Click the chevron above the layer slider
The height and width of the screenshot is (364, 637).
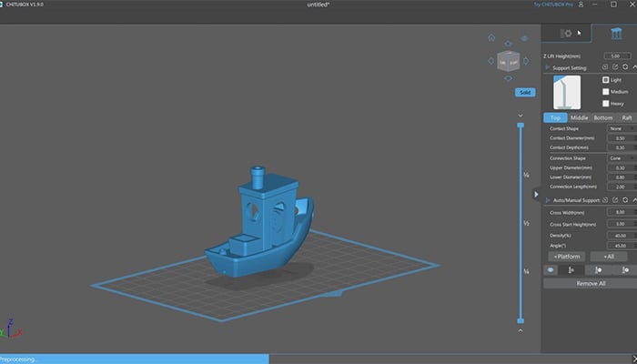tap(521, 116)
